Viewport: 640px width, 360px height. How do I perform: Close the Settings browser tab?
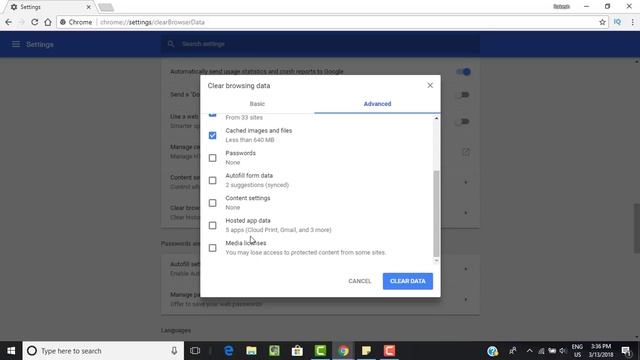click(x=89, y=7)
